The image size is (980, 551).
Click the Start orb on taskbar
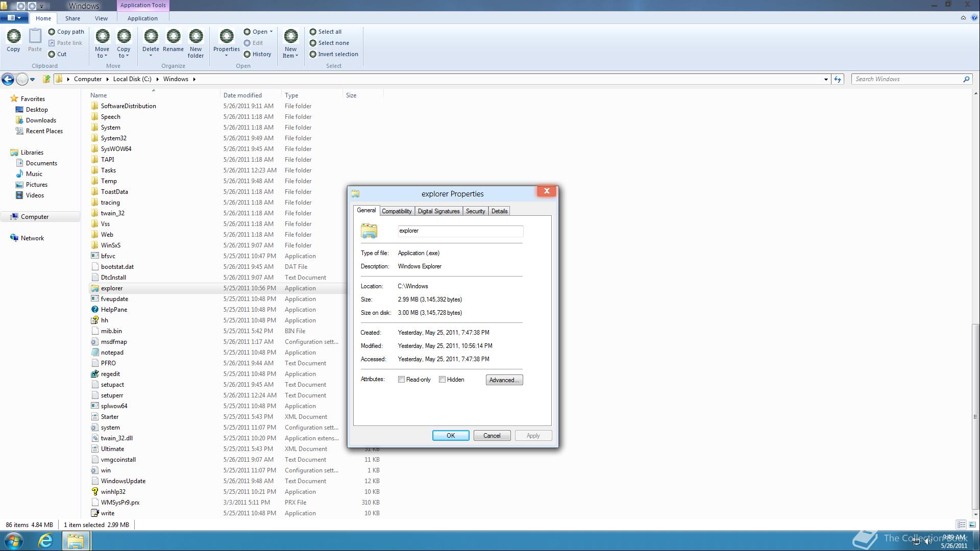[x=14, y=541]
